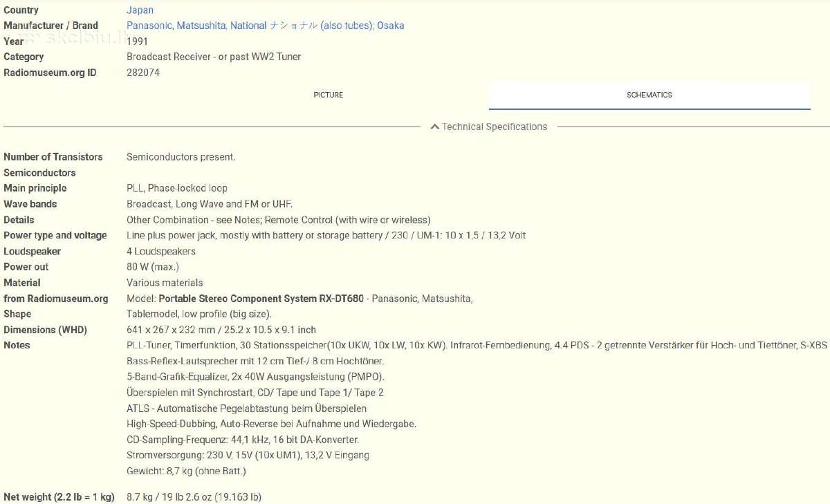
Task: Click the Number of Transistors label
Action: 53,157
